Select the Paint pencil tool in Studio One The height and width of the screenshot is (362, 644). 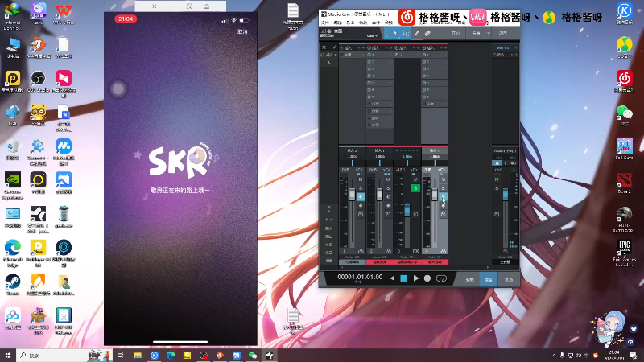click(x=416, y=33)
